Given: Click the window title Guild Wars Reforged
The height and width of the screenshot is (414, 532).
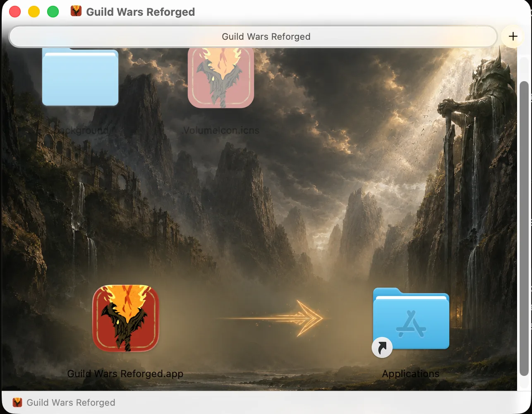Looking at the screenshot, I should (140, 12).
